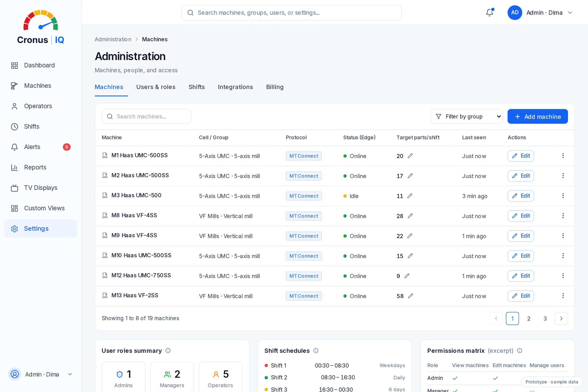Open more actions menu for M9 Haas VF-4SS
The width and height of the screenshot is (588, 392).
[x=563, y=236]
